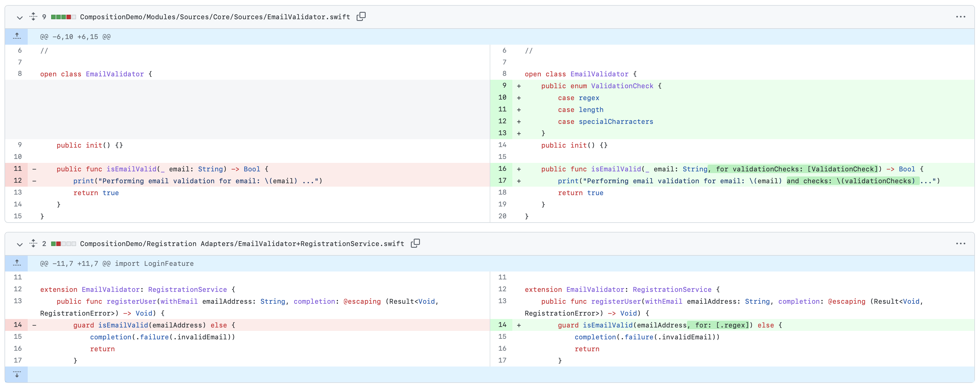Expand lines above hunk -6,10 +6,15
This screenshot has height=388, width=980.
(17, 36)
